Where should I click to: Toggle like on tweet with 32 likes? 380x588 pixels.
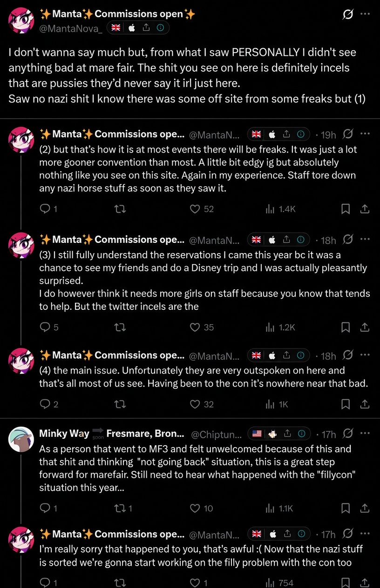pyautogui.click(x=195, y=404)
